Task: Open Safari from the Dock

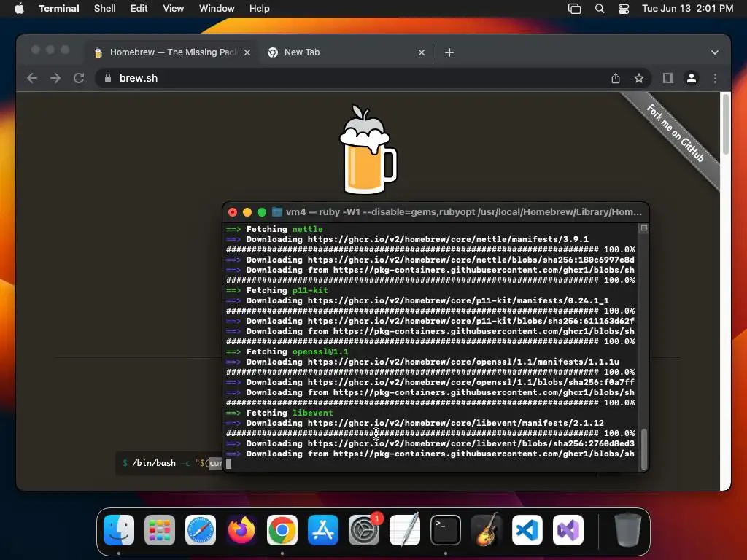Action: point(201,530)
